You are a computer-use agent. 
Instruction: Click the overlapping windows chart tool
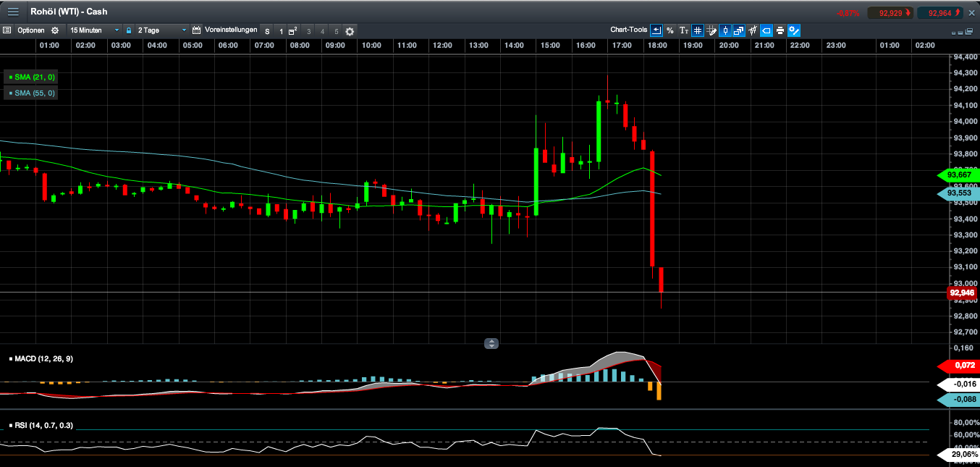coord(739,30)
